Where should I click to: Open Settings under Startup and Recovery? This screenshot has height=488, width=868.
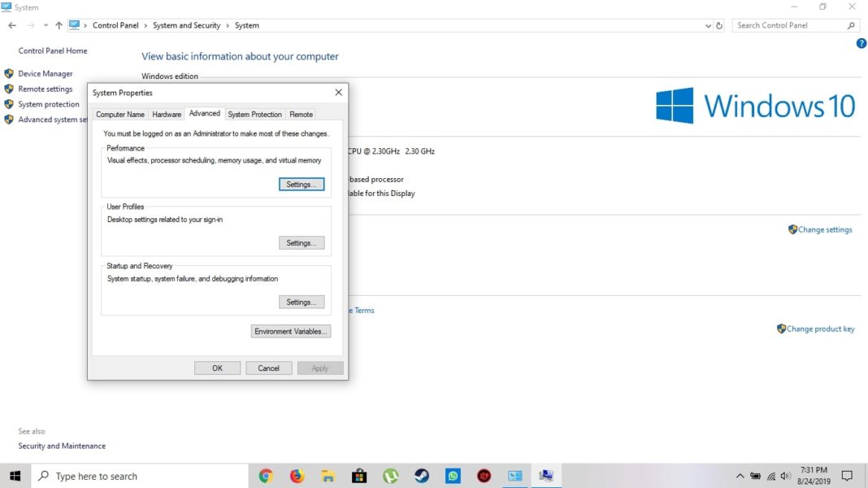click(302, 301)
